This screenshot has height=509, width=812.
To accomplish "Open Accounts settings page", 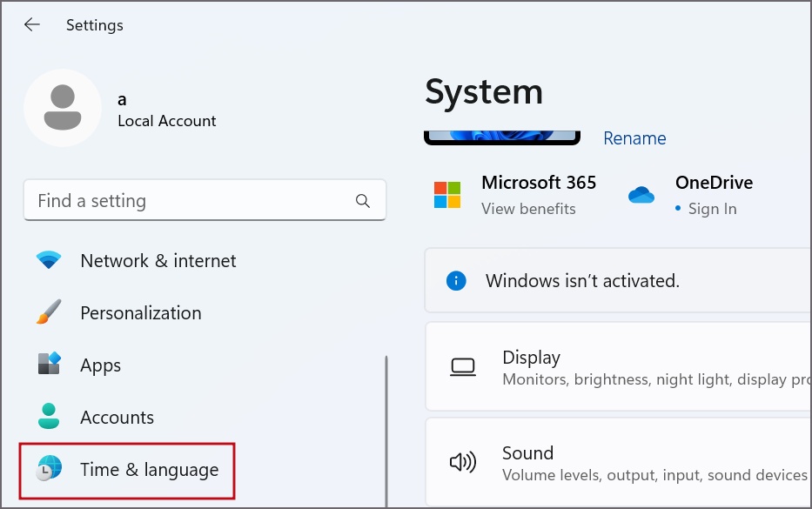I will coord(117,418).
